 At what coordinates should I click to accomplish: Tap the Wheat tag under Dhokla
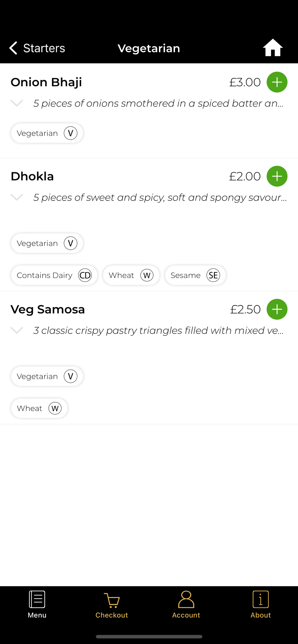(x=131, y=275)
